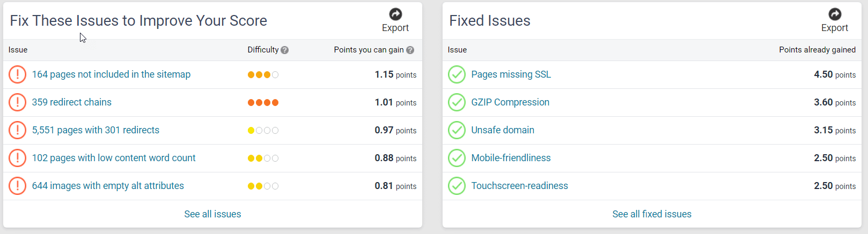Screen dimensions: 868x234
Task: Click the Points already gained column header
Action: click(817, 50)
